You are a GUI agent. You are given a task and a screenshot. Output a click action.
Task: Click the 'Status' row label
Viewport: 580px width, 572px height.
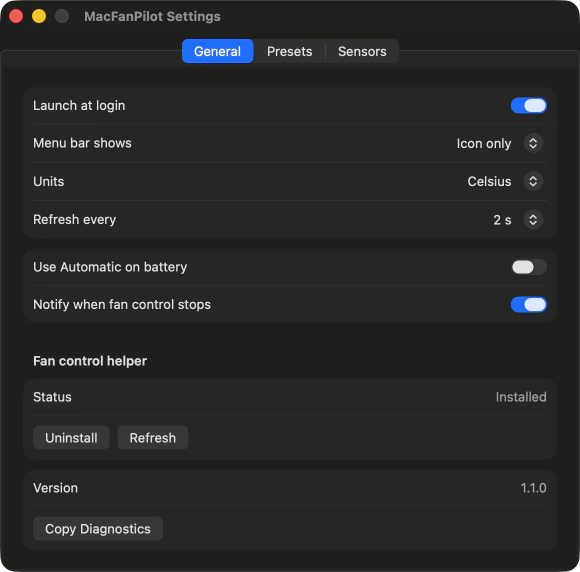(52, 397)
